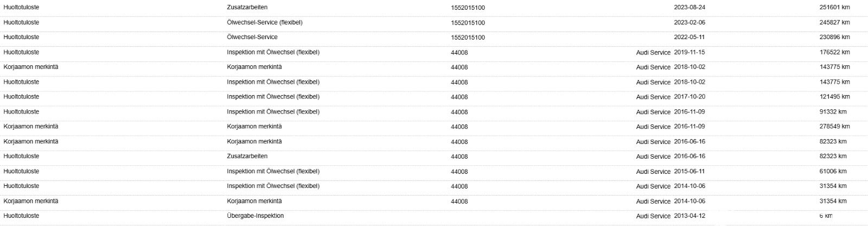Select the Inspektion row dated 2014-10-06
The height and width of the screenshot is (232, 868).
[x=434, y=186]
